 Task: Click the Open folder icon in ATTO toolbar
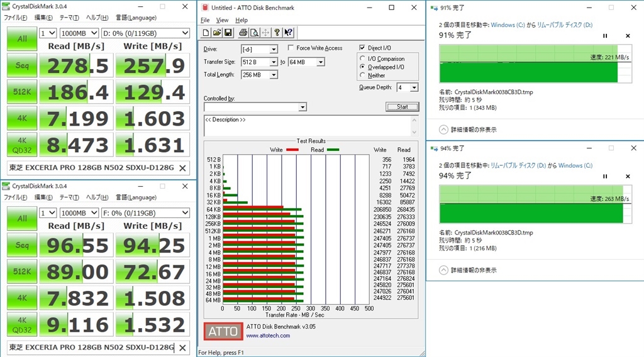click(x=216, y=32)
